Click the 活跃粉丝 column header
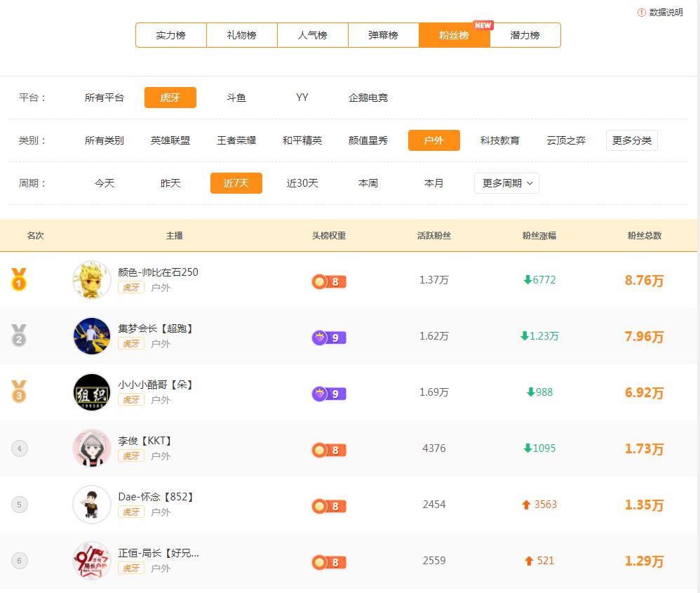The image size is (700, 593). pyautogui.click(x=434, y=236)
